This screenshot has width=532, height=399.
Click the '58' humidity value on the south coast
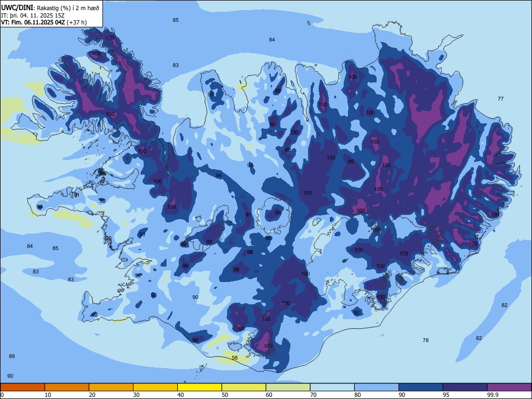tap(235, 358)
